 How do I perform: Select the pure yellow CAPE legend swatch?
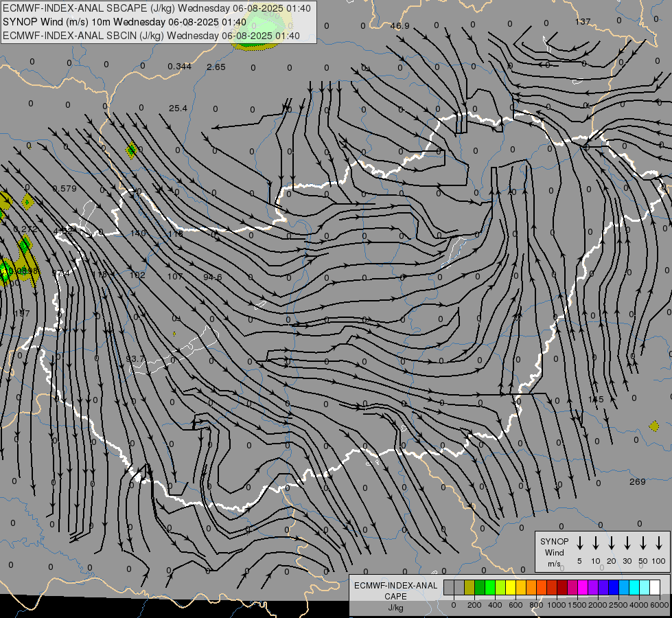511,588
